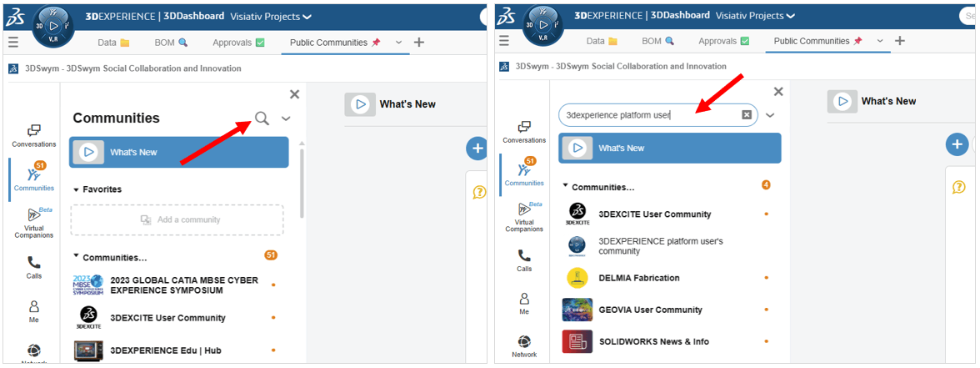Expand chevron next to right search field
Image resolution: width=980 pixels, height=368 pixels.
pos(770,115)
